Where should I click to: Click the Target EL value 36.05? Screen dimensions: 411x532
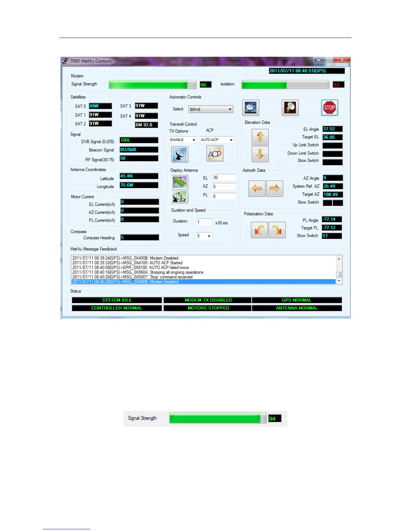pos(332,137)
